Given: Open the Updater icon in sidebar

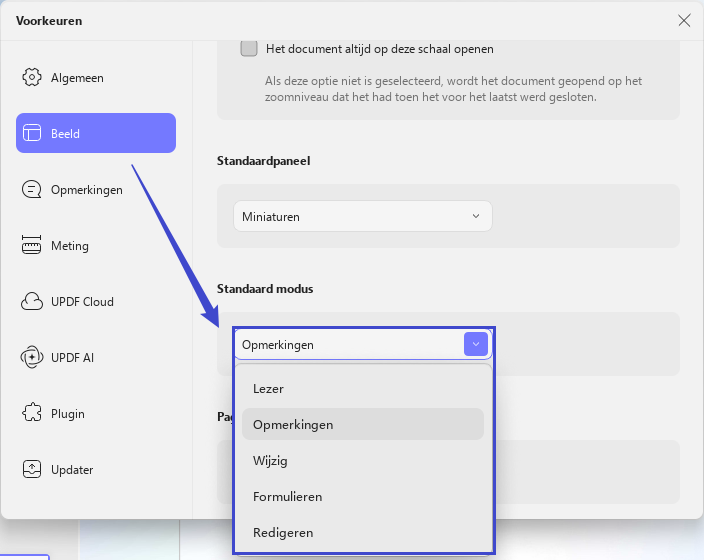Looking at the screenshot, I should click(x=31, y=469).
